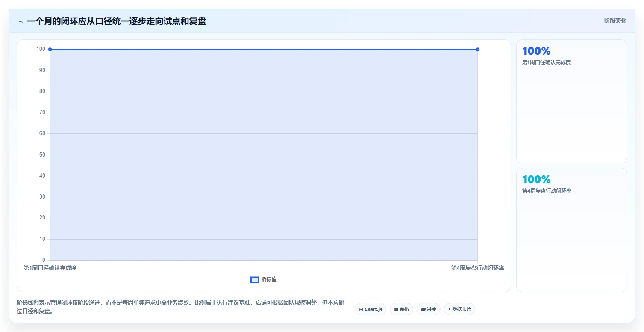Click the footnote paragraph starting 阶梯线图表示

click(180, 307)
